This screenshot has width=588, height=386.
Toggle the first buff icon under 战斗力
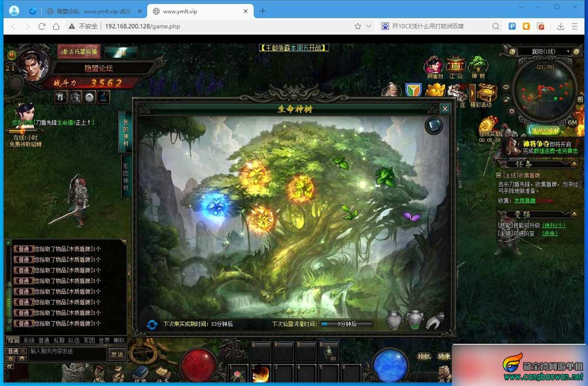[x=61, y=96]
